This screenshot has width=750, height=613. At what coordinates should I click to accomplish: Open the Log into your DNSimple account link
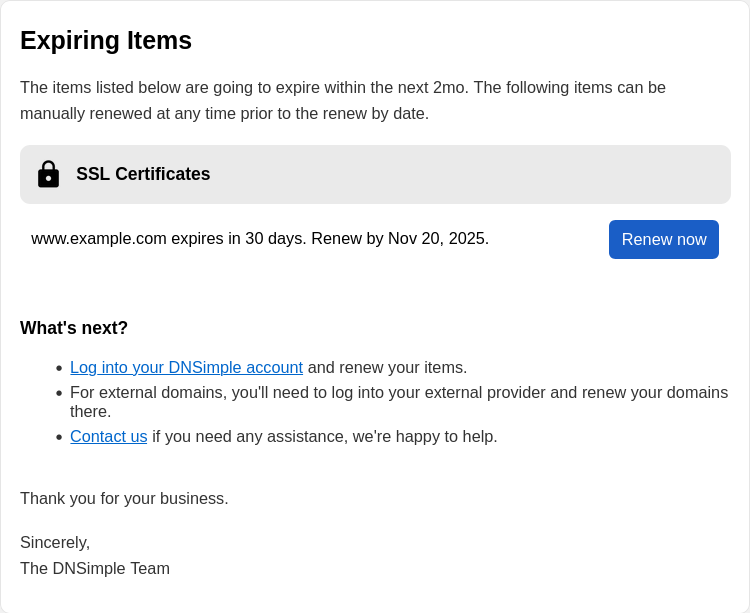tap(186, 367)
